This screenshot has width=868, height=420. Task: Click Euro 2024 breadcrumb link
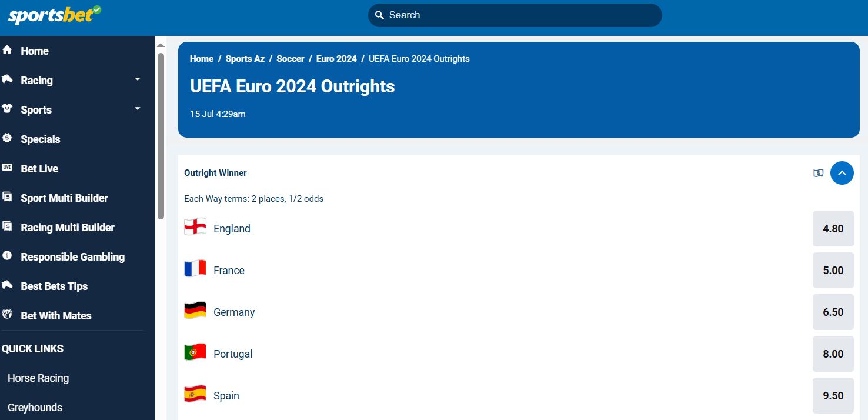[336, 59]
